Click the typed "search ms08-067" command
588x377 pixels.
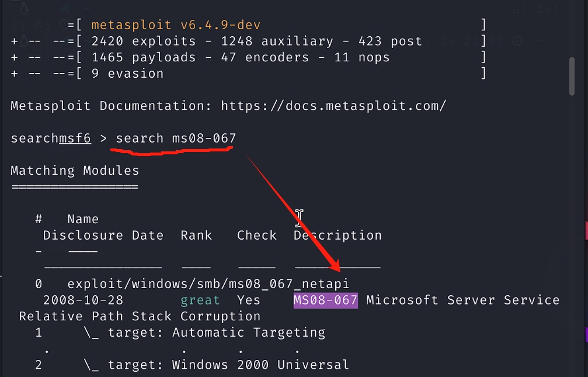tap(176, 139)
